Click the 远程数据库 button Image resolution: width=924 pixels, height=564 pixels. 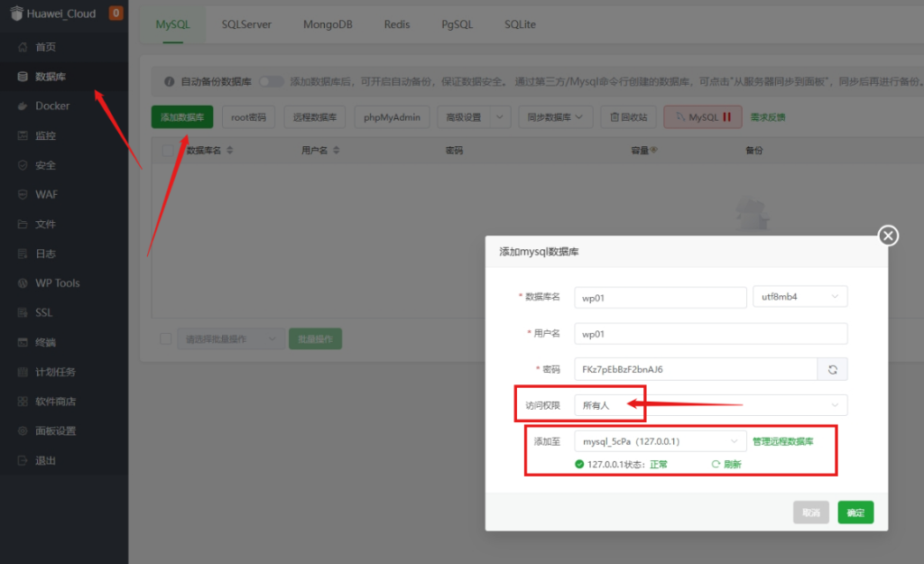pyautogui.click(x=315, y=117)
